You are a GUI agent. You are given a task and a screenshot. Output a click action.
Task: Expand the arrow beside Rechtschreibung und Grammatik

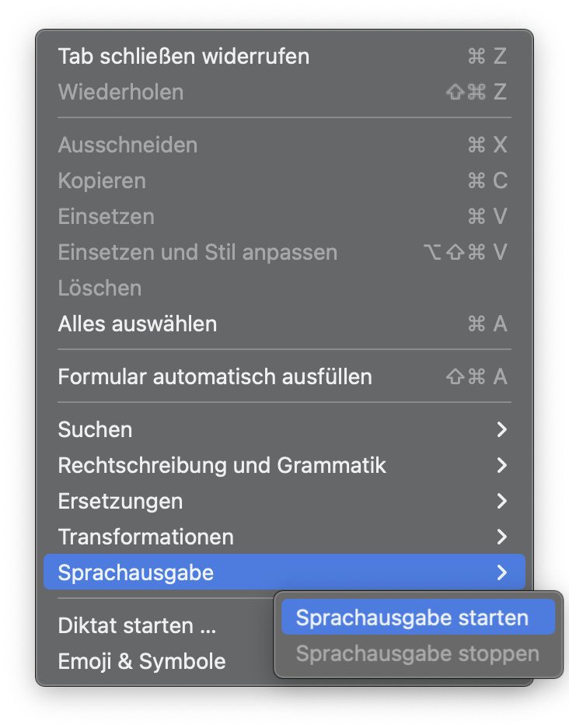click(502, 465)
